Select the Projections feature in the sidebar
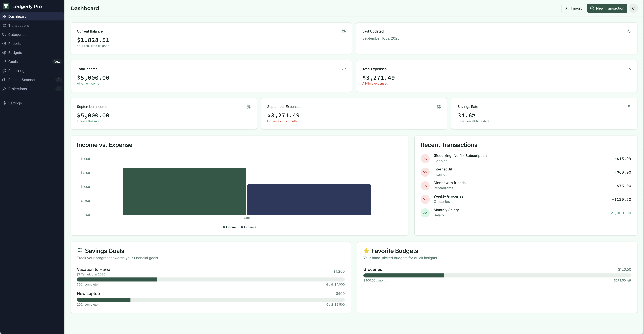This screenshot has height=334, width=644. [x=17, y=89]
